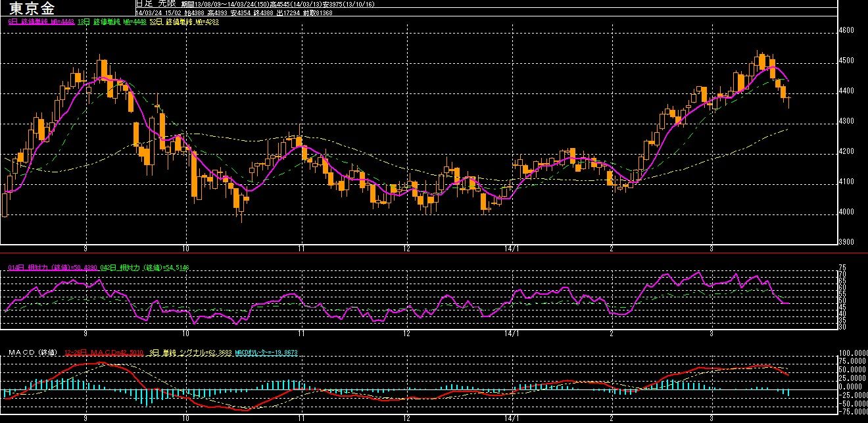This screenshot has height=423, width=868.
Task: Click the 11 month label under price chart
Action: point(301,249)
